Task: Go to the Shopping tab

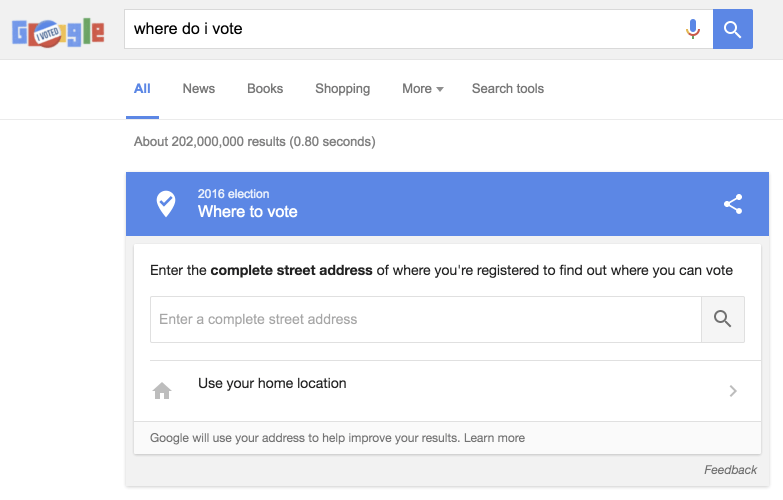Action: pos(342,89)
